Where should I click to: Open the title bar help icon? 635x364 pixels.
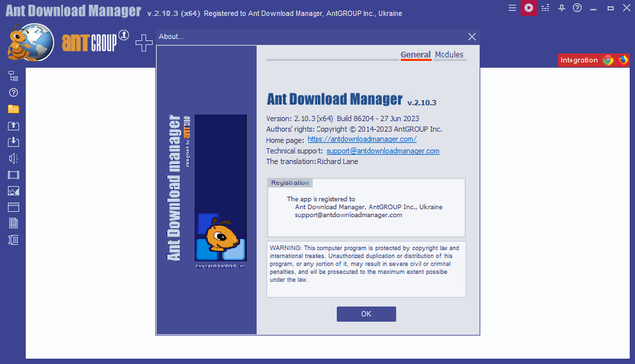pos(577,8)
